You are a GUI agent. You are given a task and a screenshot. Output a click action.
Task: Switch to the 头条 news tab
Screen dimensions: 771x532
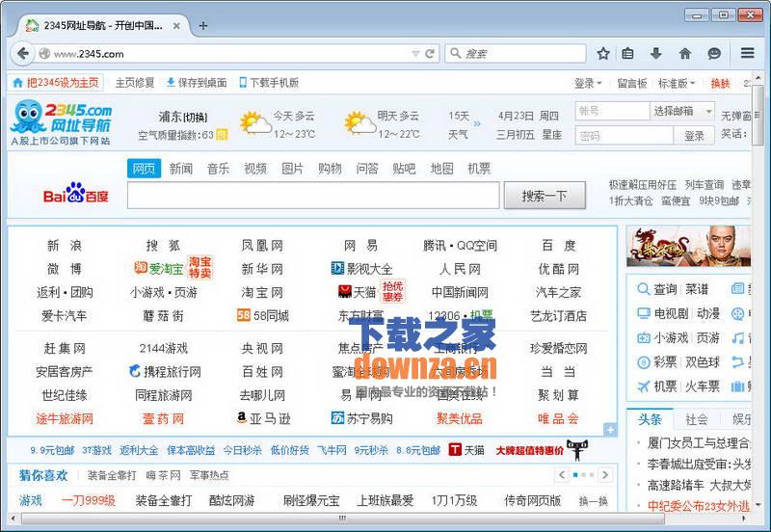(650, 419)
